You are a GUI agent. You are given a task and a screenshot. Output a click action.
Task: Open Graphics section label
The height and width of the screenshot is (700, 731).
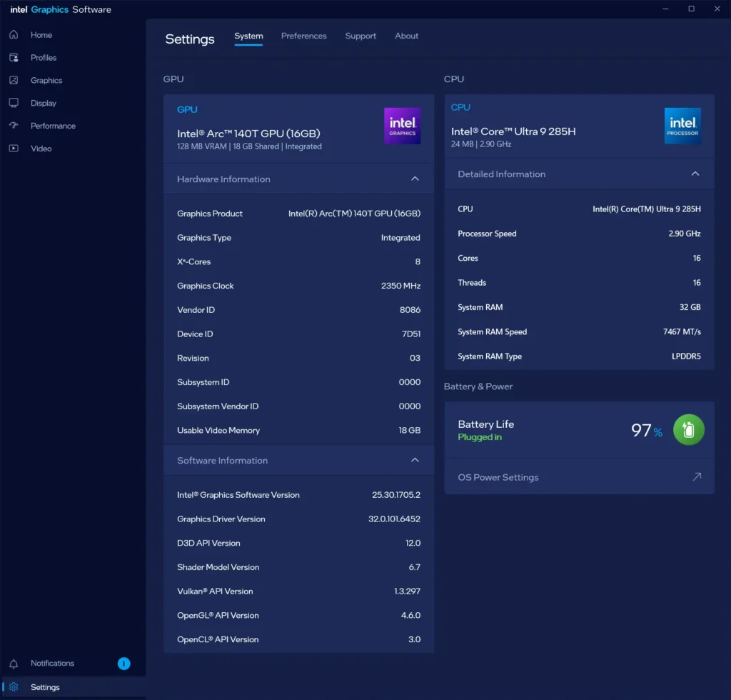point(46,80)
